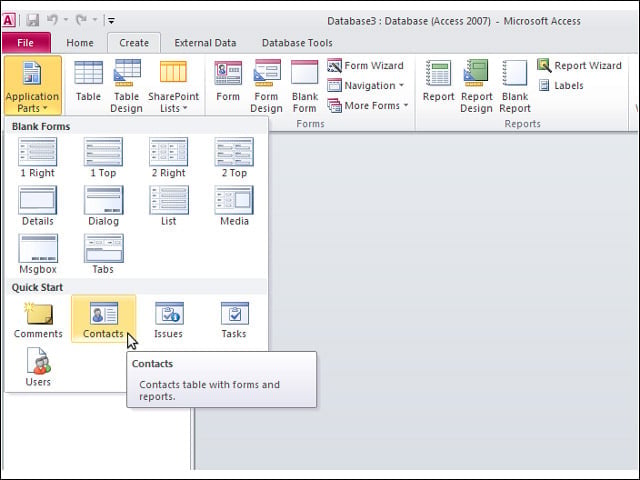Screen dimensions: 640x480
Task: Open the Undo history dropdown arrow
Action: pos(66,20)
